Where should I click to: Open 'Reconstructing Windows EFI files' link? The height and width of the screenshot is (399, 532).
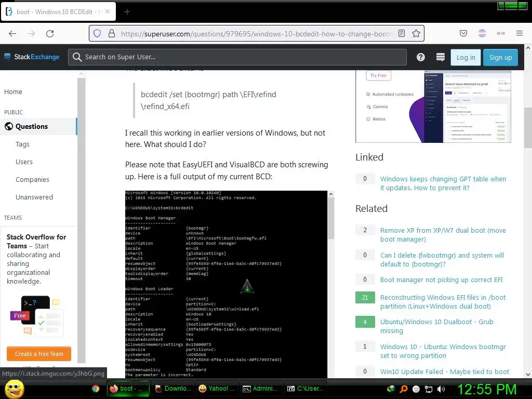pyautogui.click(x=443, y=302)
